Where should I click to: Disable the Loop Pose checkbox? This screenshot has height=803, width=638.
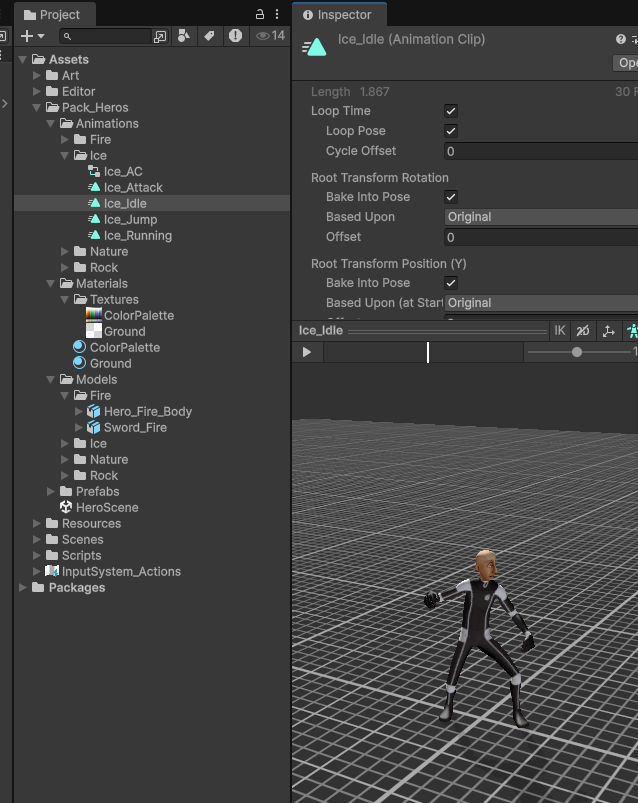coord(451,131)
